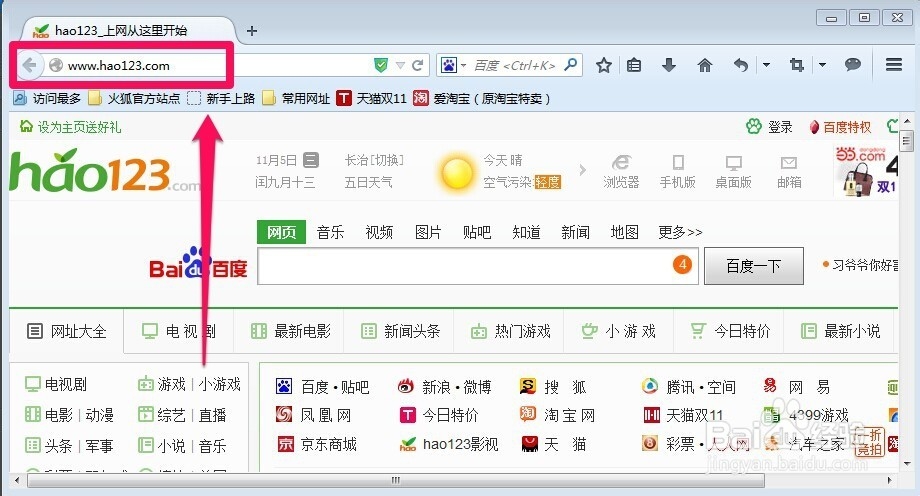Open the Firefox hamburger menu
The image size is (920, 496).
pyautogui.click(x=894, y=65)
